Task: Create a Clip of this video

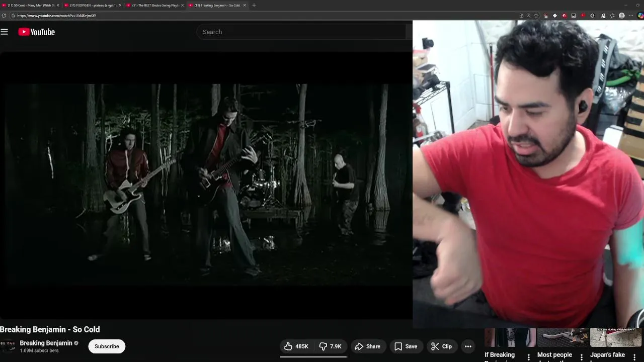Action: (x=441, y=346)
